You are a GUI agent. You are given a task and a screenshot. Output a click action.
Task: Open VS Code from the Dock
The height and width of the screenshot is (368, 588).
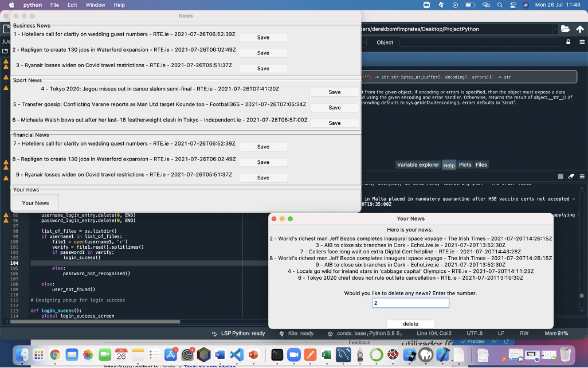tap(237, 355)
